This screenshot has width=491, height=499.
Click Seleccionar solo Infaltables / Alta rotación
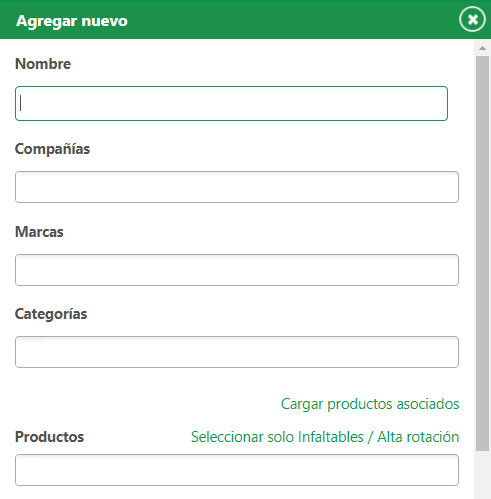pos(325,437)
